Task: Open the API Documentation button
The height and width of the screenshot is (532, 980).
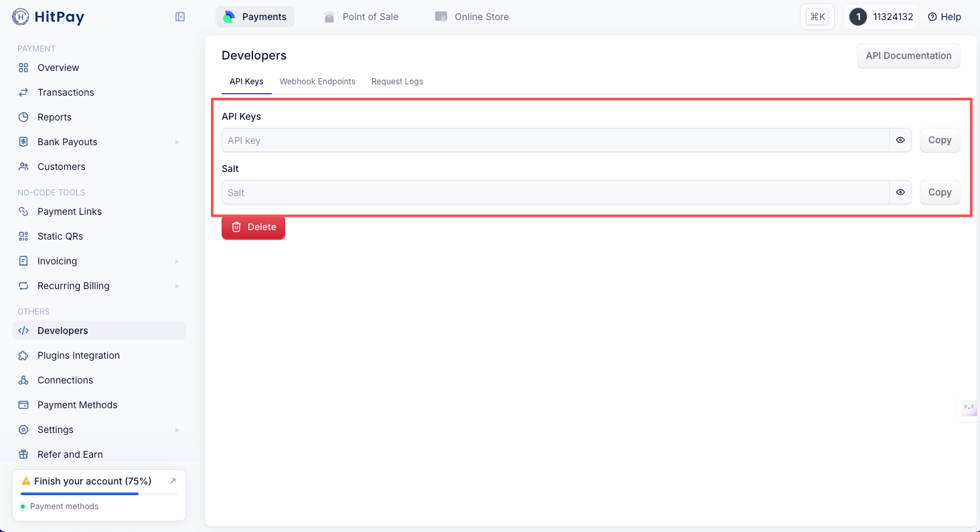Action: [908, 56]
